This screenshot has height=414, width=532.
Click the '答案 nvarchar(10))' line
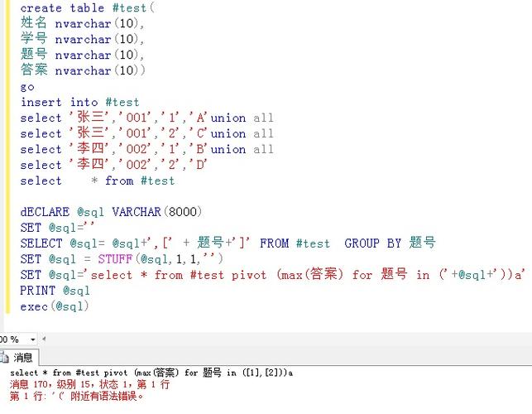pyautogui.click(x=83, y=70)
